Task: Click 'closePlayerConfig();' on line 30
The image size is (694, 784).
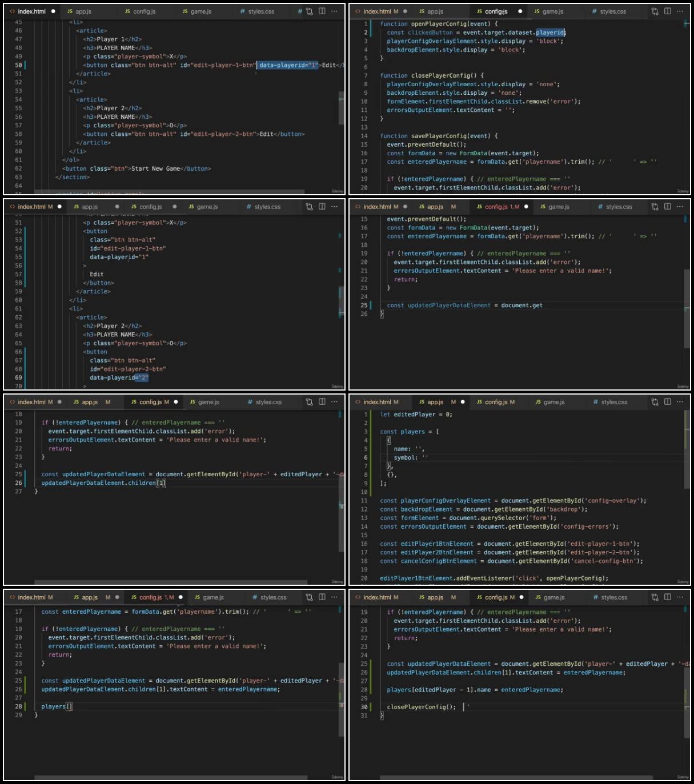Action: (422, 707)
